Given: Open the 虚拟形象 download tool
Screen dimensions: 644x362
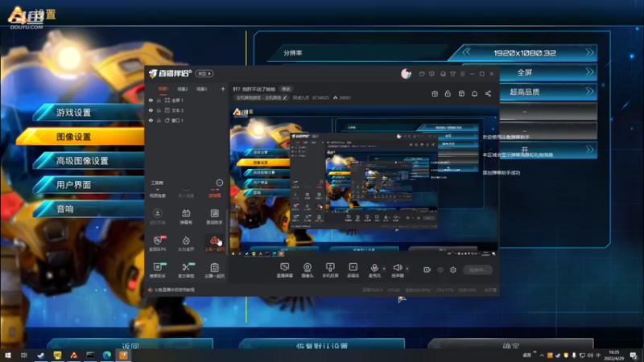Looking at the screenshot, I should pos(157,216).
